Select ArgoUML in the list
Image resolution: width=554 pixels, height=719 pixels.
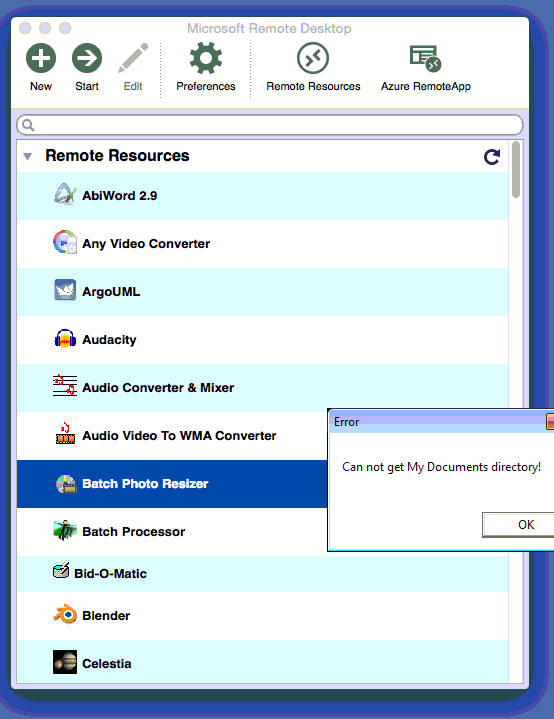tap(262, 292)
